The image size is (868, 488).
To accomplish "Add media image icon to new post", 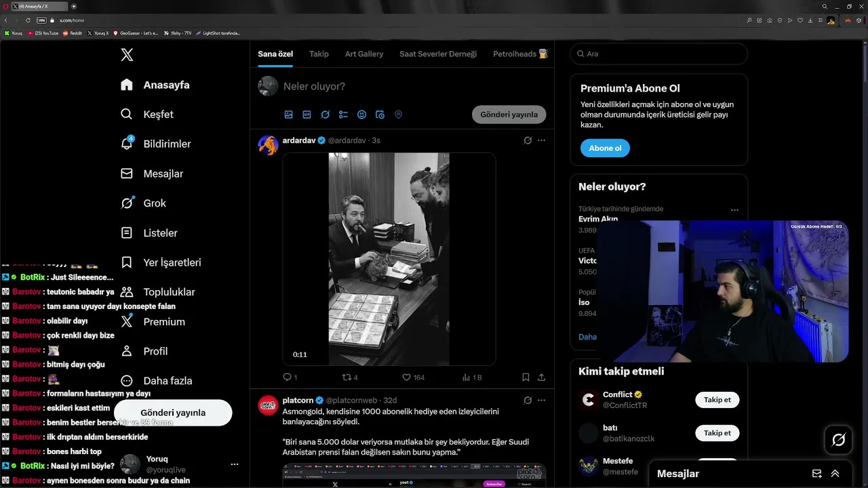I will [x=288, y=115].
